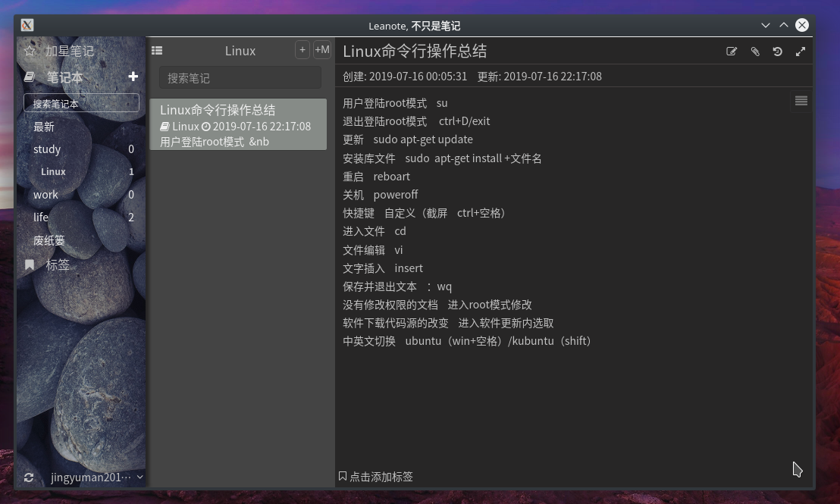Image resolution: width=840 pixels, height=504 pixels.
Task: Focus the 搜索笔记本 search field
Action: [81, 103]
